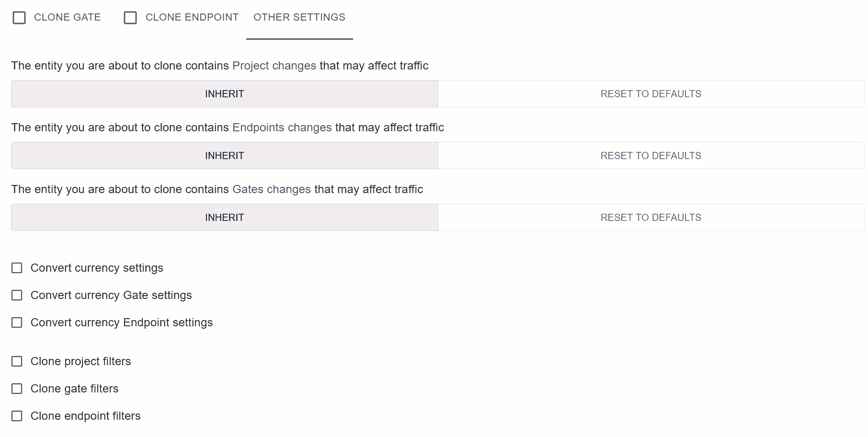Viewport: 868px width, 437px height.
Task: Click the Clone endpoint filters label text
Action: pos(86,416)
